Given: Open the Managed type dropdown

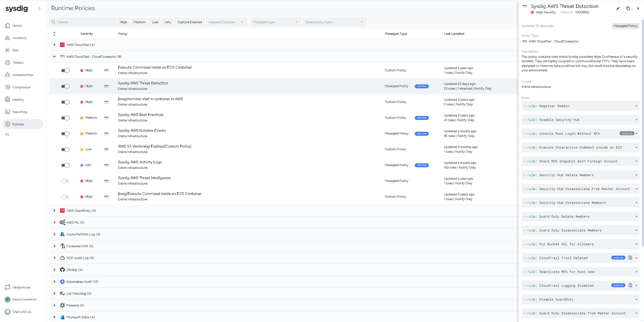Looking at the screenshot, I should (x=275, y=22).
